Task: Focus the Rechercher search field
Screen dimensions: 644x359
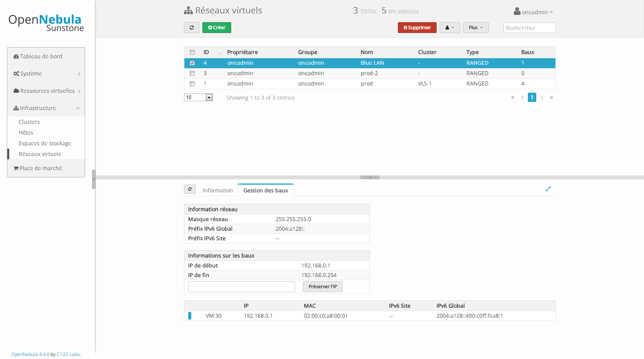Action: pos(529,28)
